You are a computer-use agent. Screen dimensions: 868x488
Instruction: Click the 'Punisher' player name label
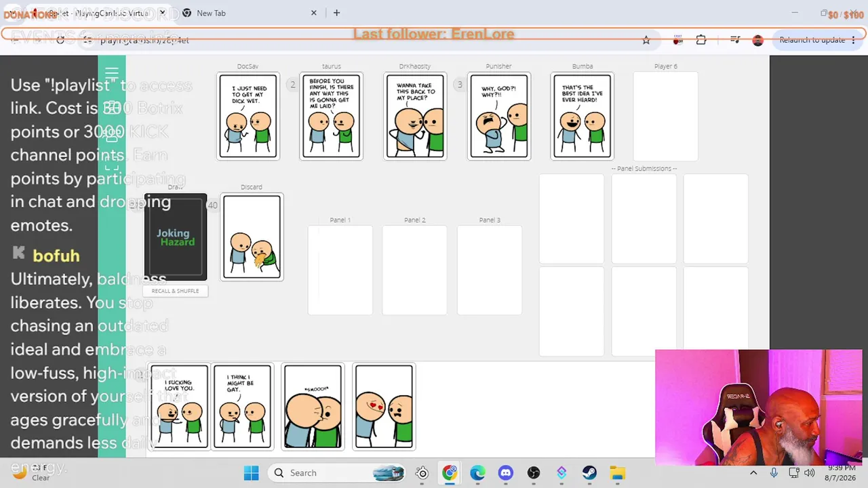pos(498,66)
